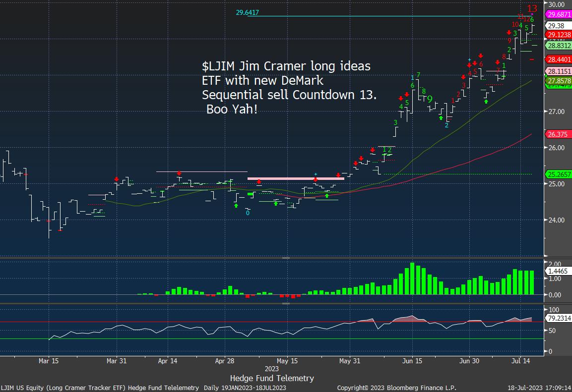
Task: Click the May 15 date label
Action: 287,361
